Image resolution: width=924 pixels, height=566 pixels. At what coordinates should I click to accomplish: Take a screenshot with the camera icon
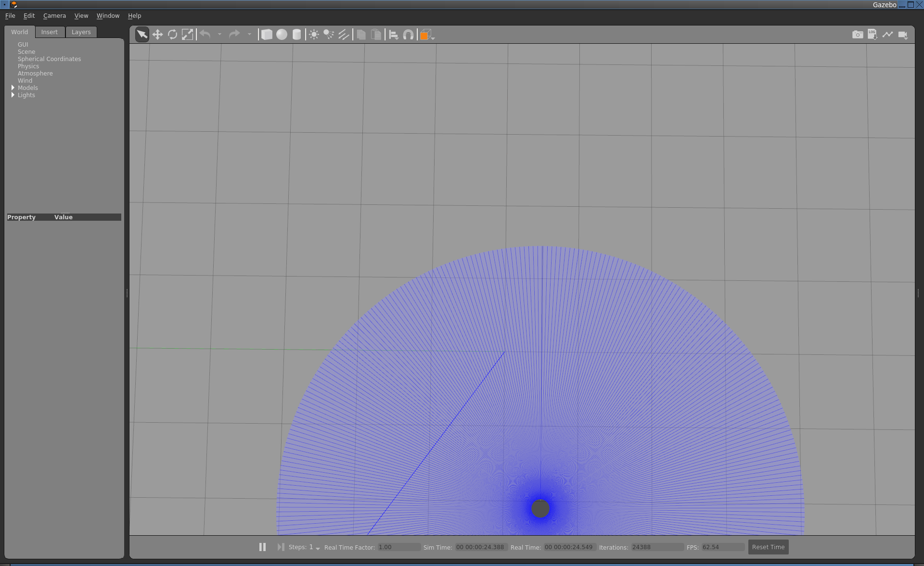coord(858,34)
